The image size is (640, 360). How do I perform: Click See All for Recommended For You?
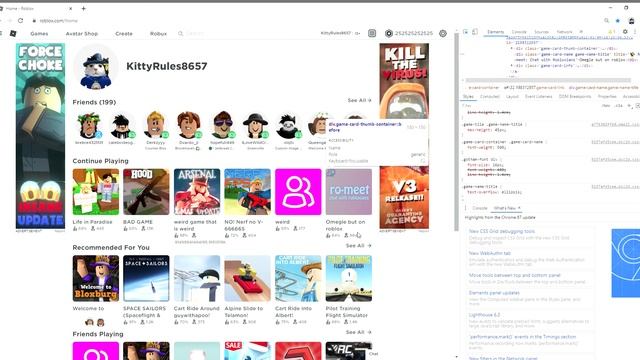point(358,245)
